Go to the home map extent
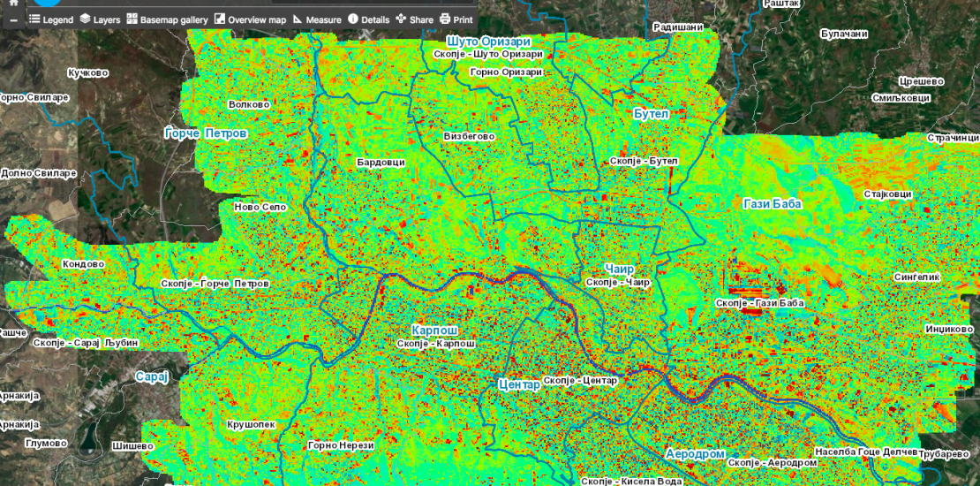Image resolution: width=980 pixels, height=486 pixels. click(13, 3)
